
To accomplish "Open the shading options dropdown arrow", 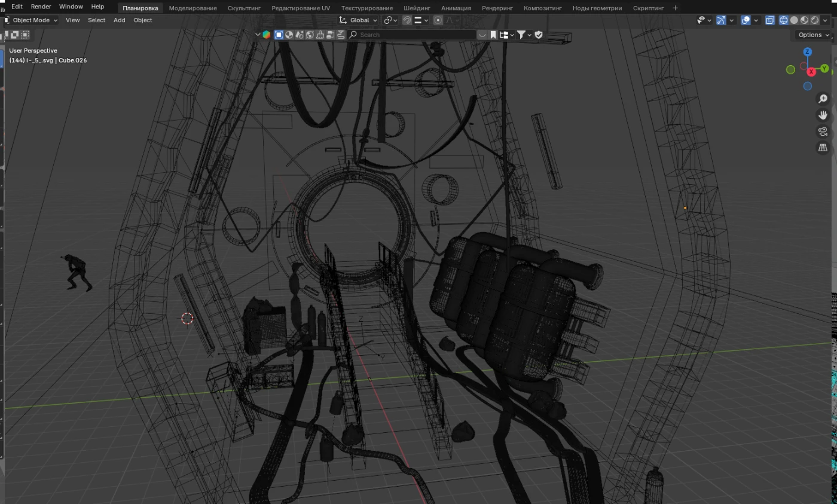I will pos(825,20).
